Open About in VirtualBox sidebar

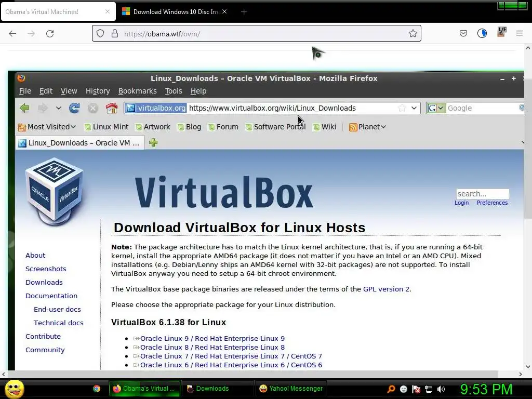pyautogui.click(x=35, y=255)
